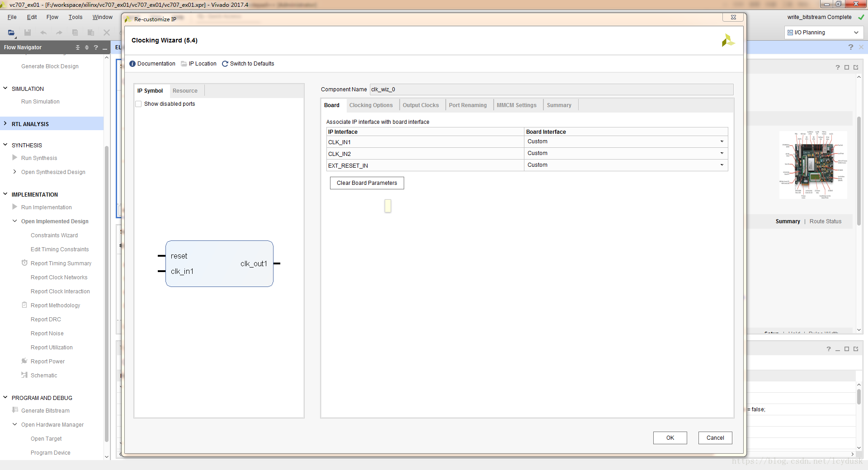The height and width of the screenshot is (470, 868).
Task: Click the Open Project folder icon
Action: pyautogui.click(x=11, y=33)
